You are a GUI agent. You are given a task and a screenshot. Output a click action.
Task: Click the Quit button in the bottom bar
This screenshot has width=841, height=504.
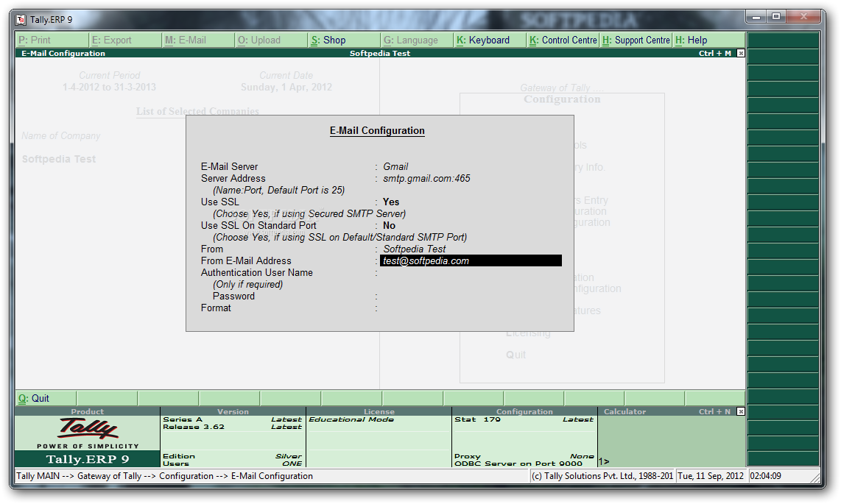46,399
